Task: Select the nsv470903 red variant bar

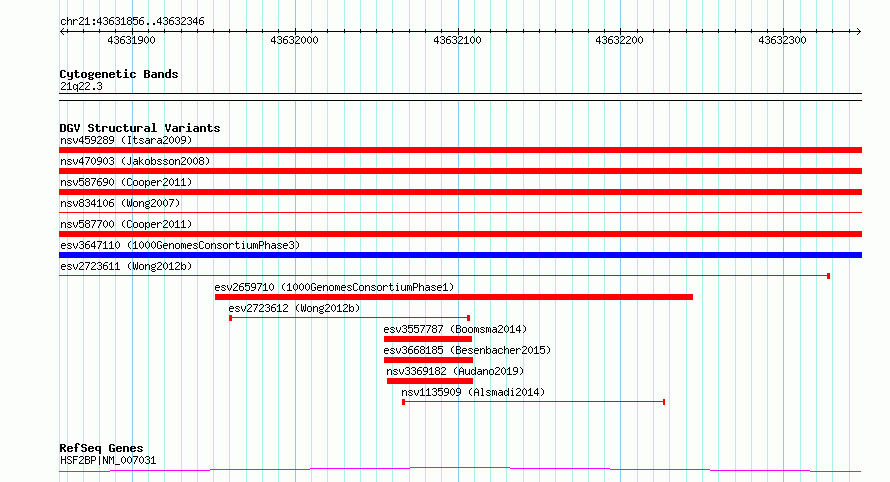Action: [460, 171]
